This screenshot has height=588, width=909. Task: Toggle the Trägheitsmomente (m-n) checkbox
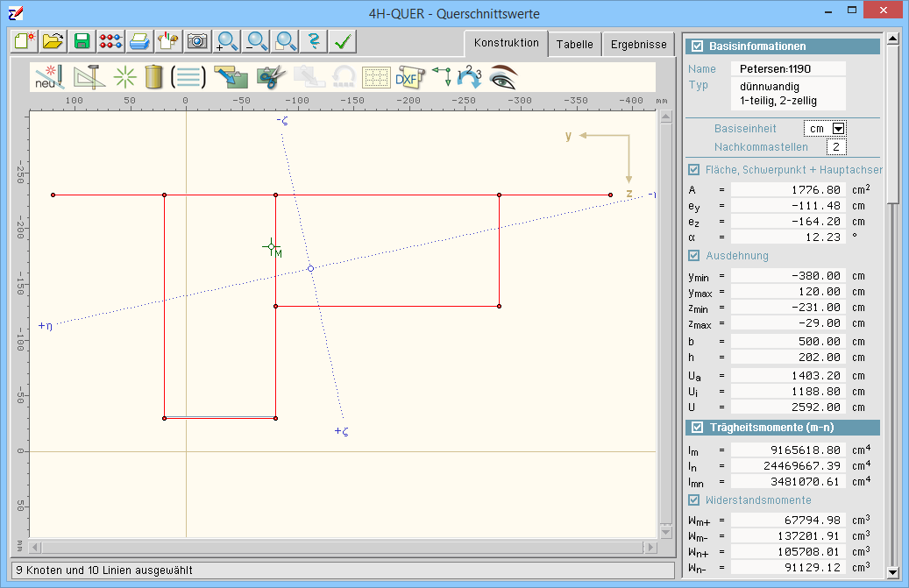698,428
